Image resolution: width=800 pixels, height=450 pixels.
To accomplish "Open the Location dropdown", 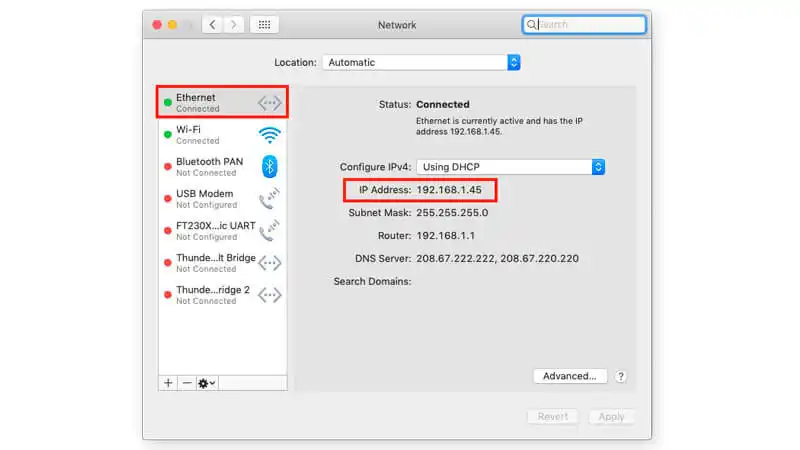I will (x=421, y=62).
